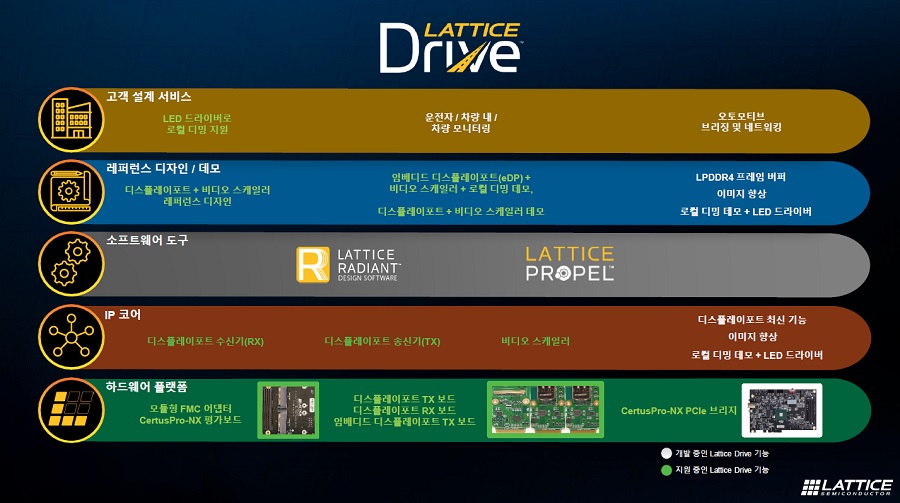The width and height of the screenshot is (900, 503).
Task: Click the Lattice Radiant design software logo
Action: (348, 265)
